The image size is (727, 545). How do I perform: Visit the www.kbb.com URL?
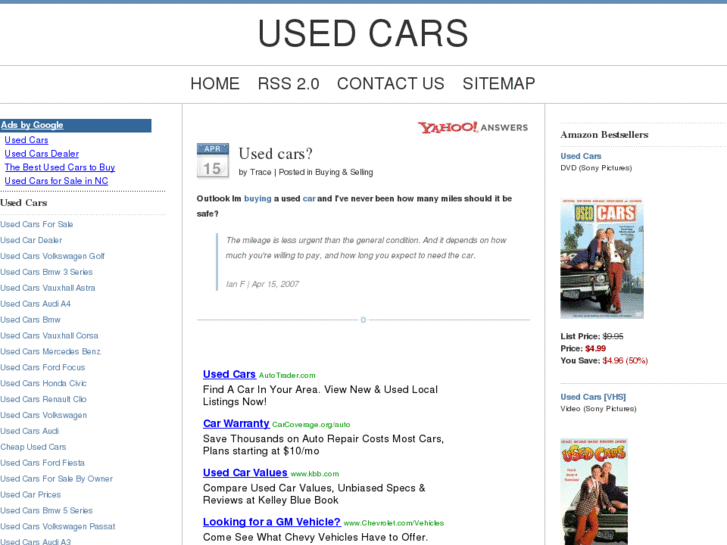coord(315,474)
